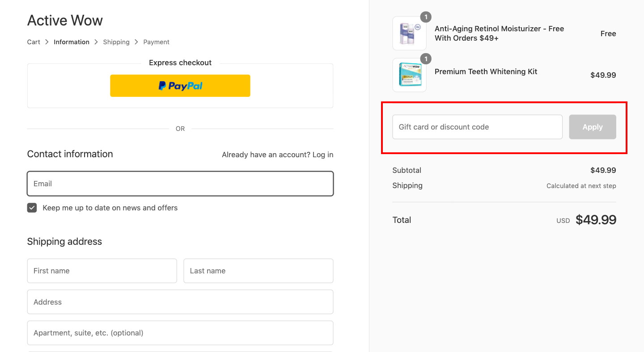Click the Apartment, suite optional field

(x=180, y=333)
